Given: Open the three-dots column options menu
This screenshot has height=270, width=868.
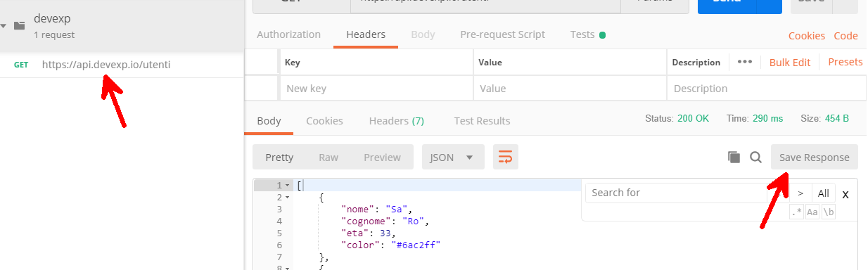Looking at the screenshot, I should tap(745, 62).
